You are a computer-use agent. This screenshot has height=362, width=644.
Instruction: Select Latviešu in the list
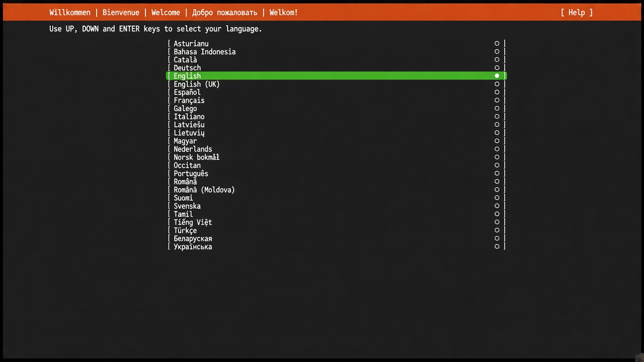coord(336,125)
